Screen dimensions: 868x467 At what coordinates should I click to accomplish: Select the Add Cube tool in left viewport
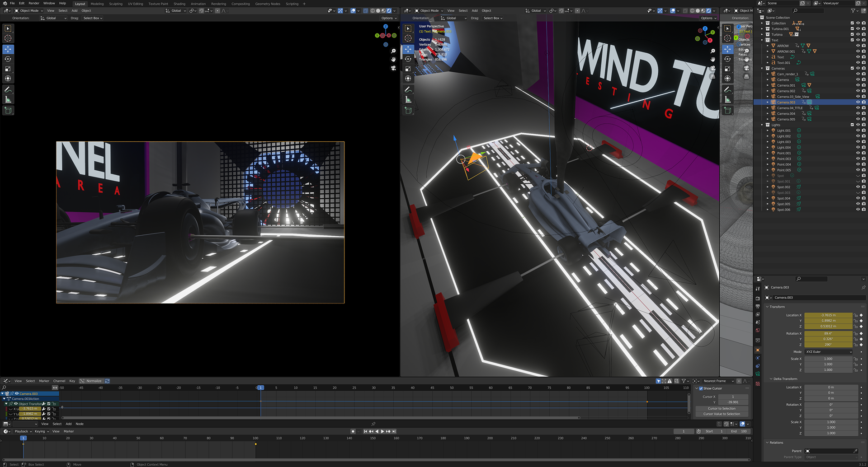(8, 110)
